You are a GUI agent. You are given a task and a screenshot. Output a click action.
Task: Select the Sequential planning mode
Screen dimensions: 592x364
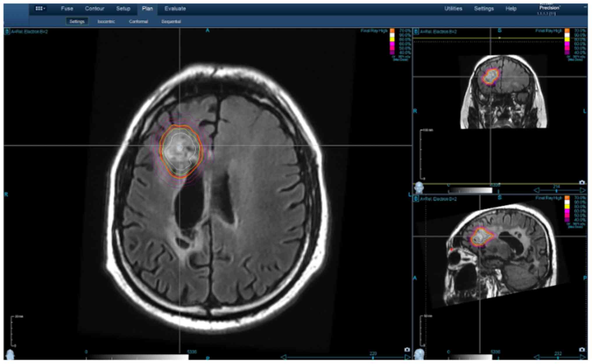click(171, 22)
